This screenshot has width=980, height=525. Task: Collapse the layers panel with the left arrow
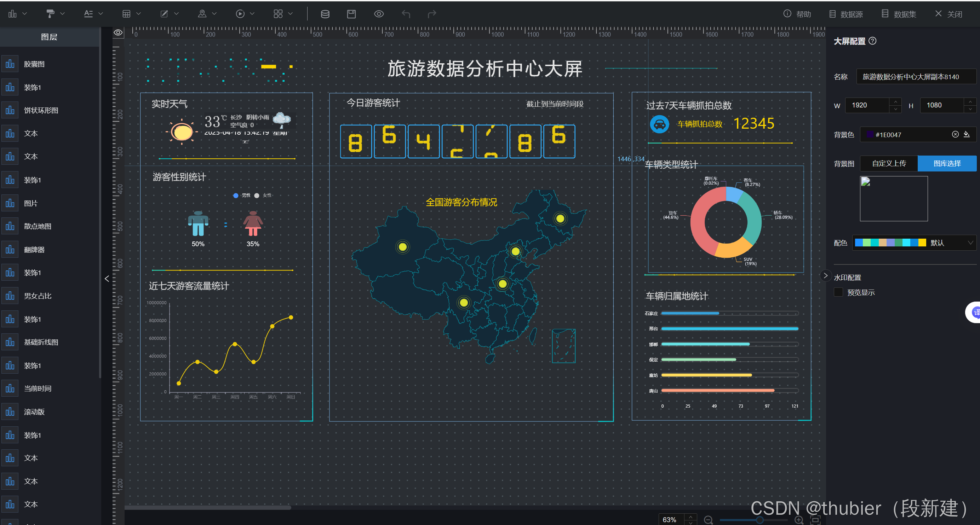(x=107, y=279)
